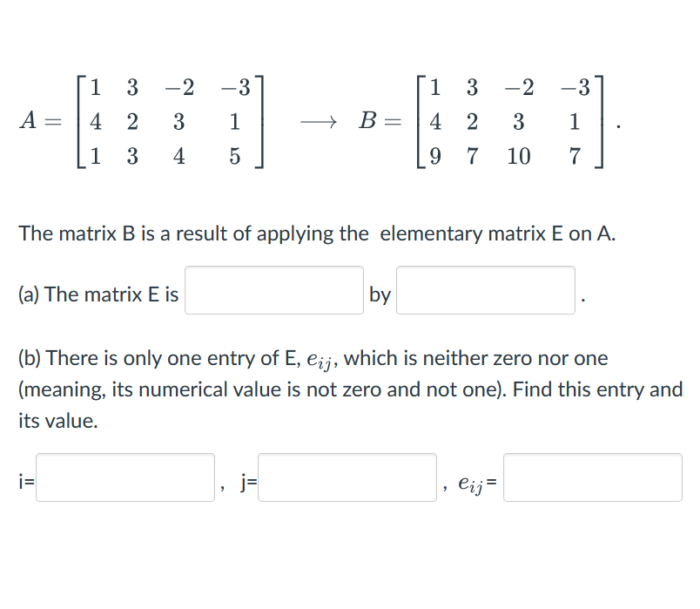Click the entry -3 in matrix A
700x609 pixels.
point(235,86)
